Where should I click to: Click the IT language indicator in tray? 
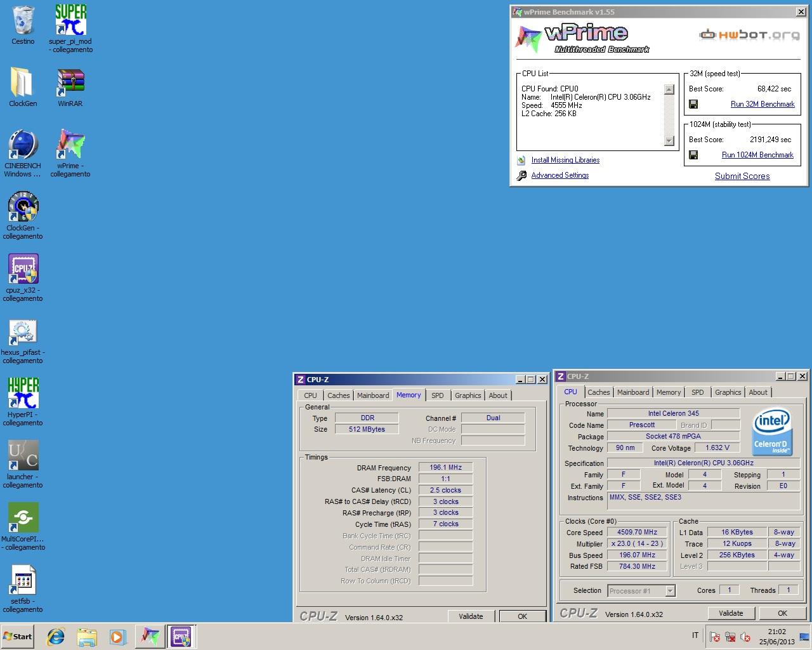pos(695,635)
